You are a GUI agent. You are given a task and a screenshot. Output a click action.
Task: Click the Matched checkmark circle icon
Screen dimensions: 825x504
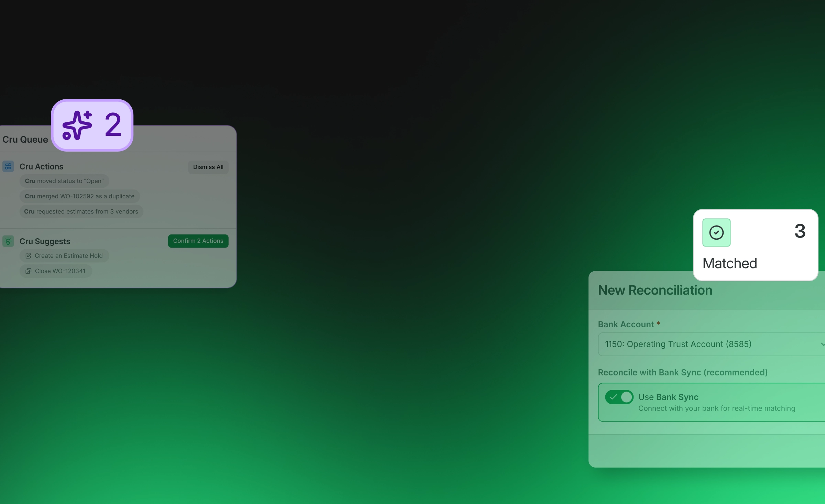[x=716, y=232]
